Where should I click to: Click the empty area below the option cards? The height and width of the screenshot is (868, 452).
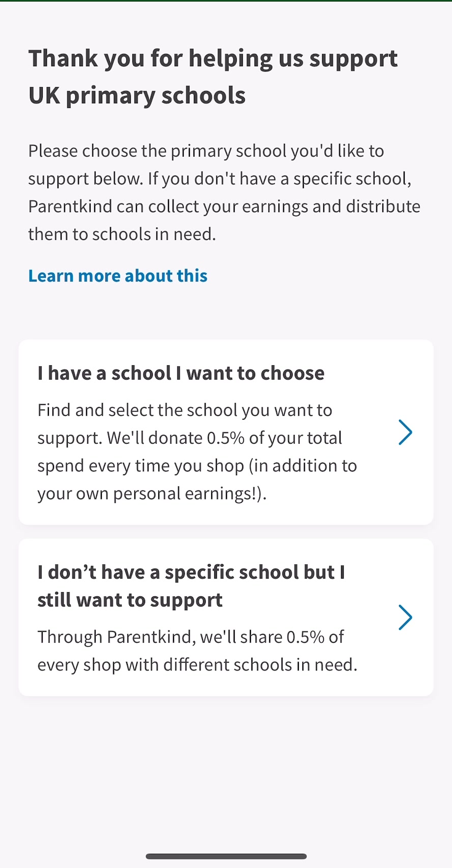(226, 771)
